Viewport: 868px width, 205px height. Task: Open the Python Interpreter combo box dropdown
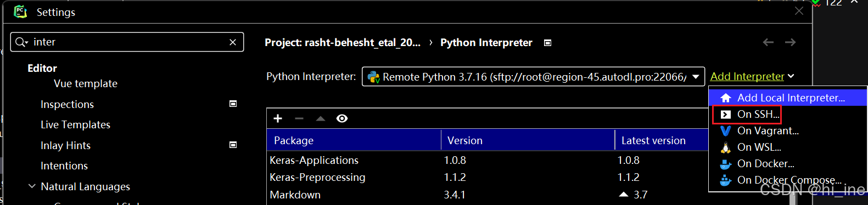696,77
